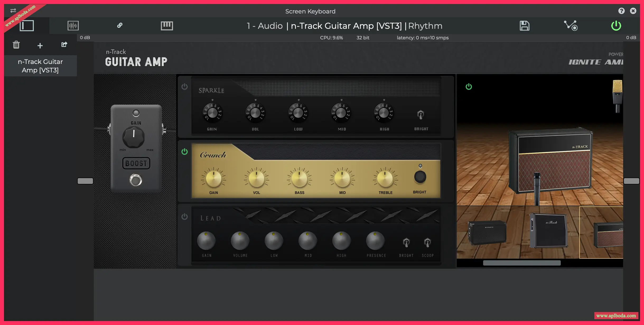644x325 pixels.
Task: Enable the Lead amp power button
Action: click(x=185, y=217)
